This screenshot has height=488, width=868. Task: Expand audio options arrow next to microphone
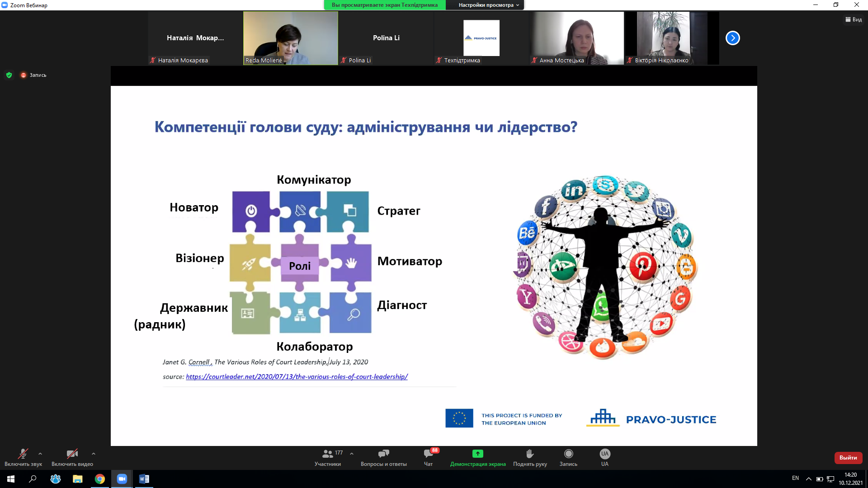40,453
